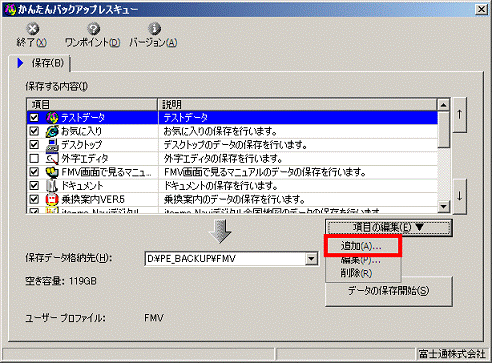Uncheck the テストデータ checkbox

tap(34, 118)
